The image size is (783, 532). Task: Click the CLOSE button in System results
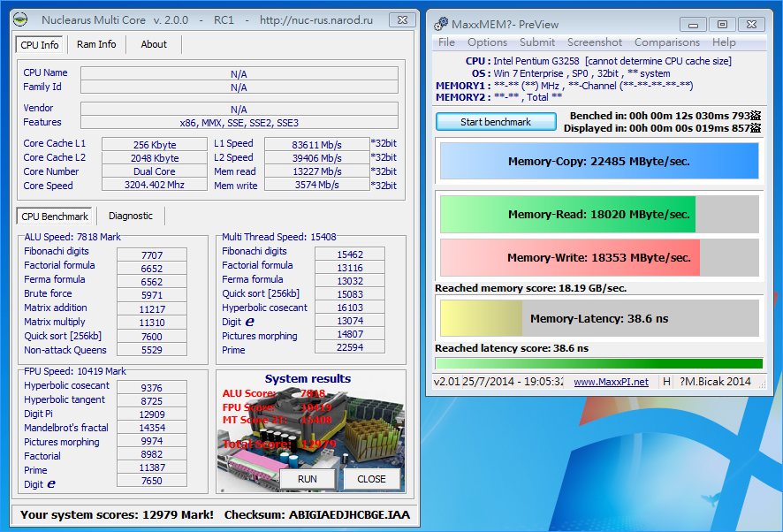371,479
